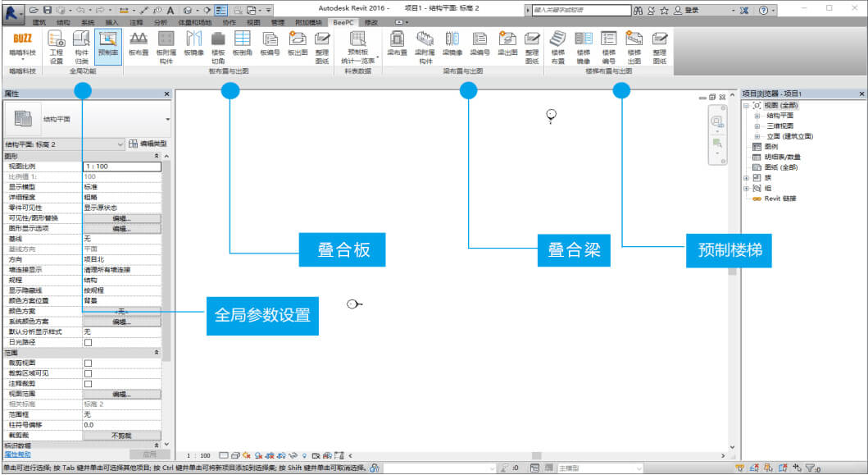Click the 楼梯出图 ribbon icon
The width and height of the screenshot is (868, 475).
(x=634, y=47)
